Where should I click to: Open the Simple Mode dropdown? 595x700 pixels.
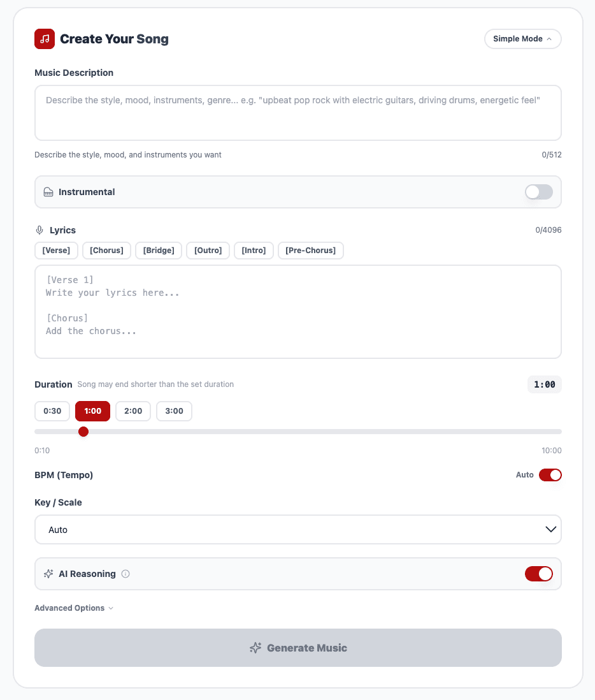coord(522,39)
